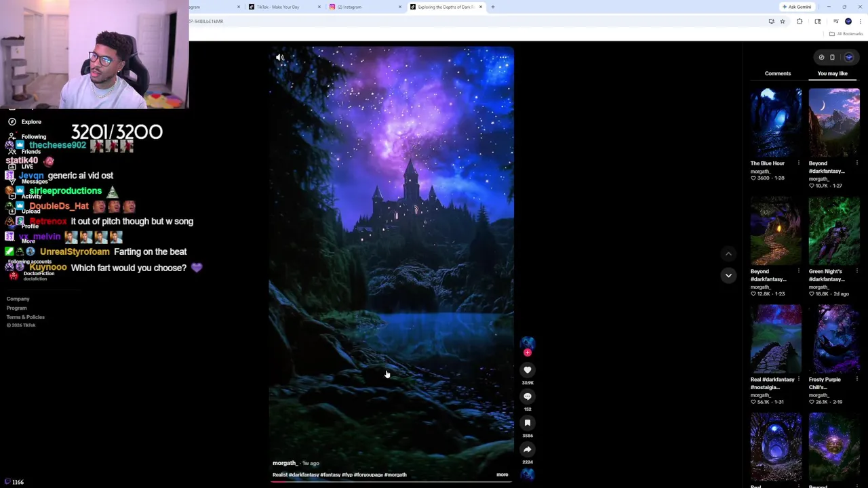Open the side panel icon in toolbar
The width and height of the screenshot is (868, 488).
pyautogui.click(x=818, y=22)
